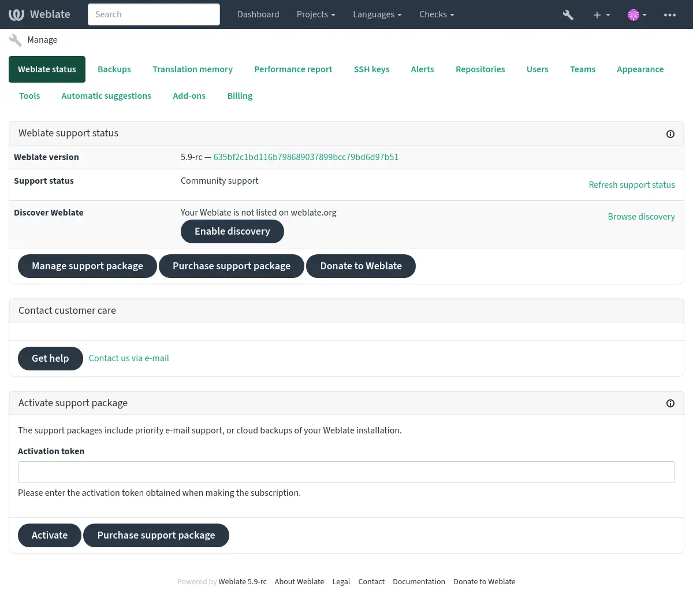Click the Weblate brand name in navbar
693x616 pixels.
[50, 14]
